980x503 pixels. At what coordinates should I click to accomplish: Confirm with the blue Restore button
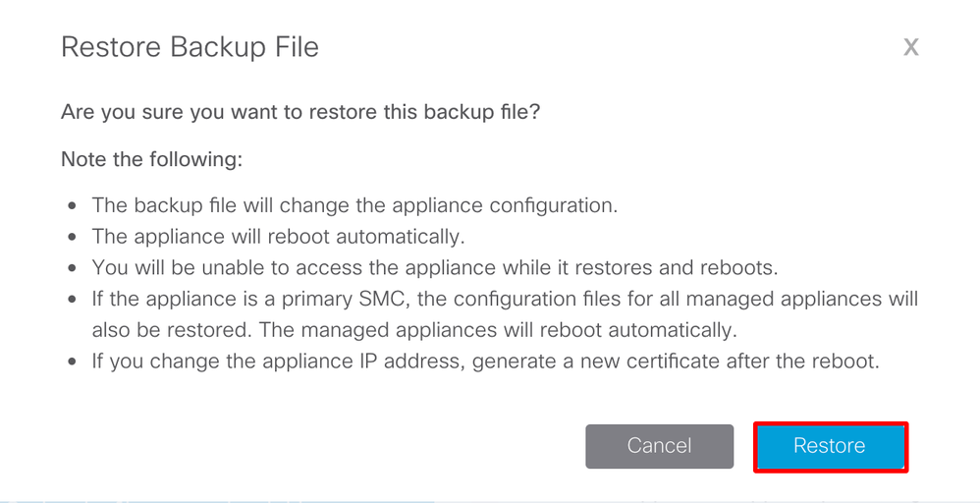(x=830, y=447)
